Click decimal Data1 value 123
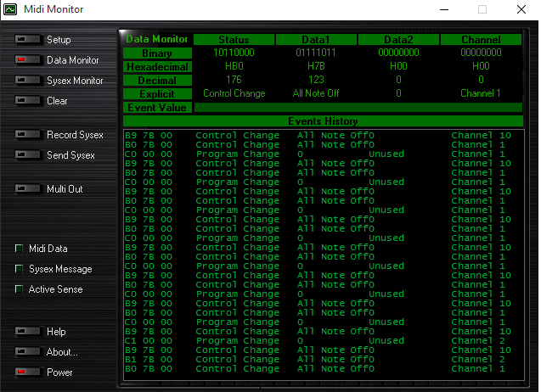The height and width of the screenshot is (392, 541). tap(316, 80)
